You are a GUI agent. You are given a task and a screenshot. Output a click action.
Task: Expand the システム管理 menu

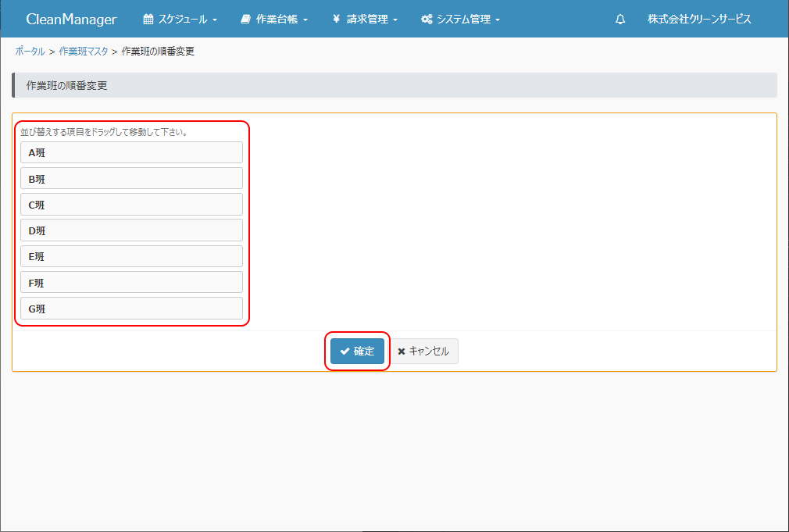tap(460, 19)
